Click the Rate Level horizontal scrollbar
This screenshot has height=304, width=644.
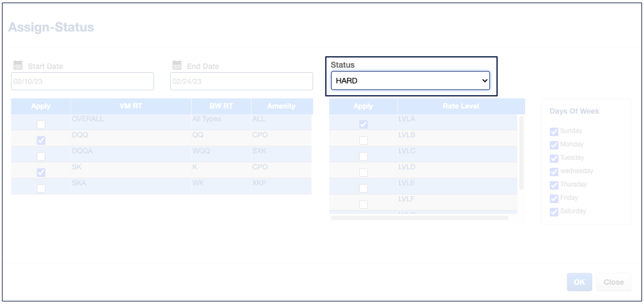point(419,218)
